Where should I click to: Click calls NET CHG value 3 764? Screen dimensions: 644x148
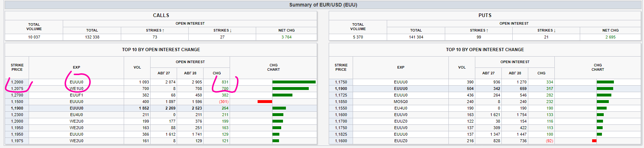point(286,37)
